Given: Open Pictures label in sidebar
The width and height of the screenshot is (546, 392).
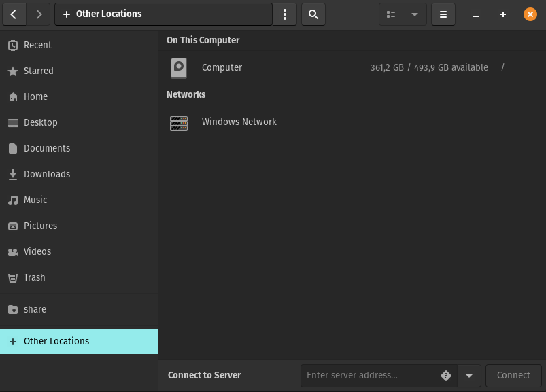Looking at the screenshot, I should pyautogui.click(x=40, y=226).
